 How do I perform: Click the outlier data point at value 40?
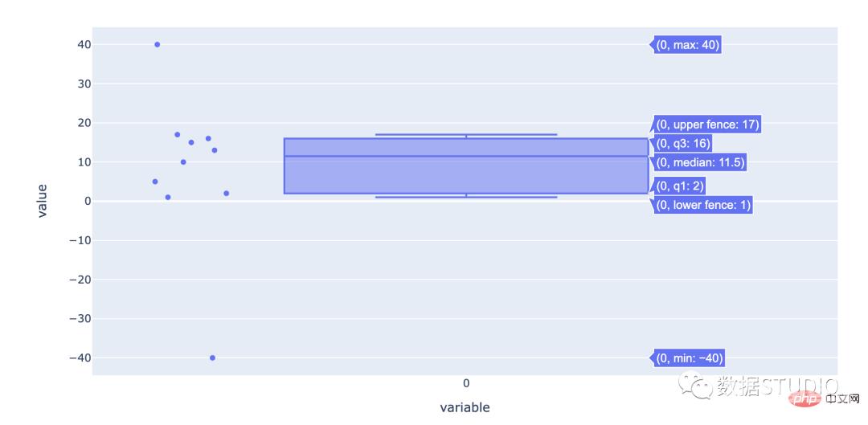[157, 44]
